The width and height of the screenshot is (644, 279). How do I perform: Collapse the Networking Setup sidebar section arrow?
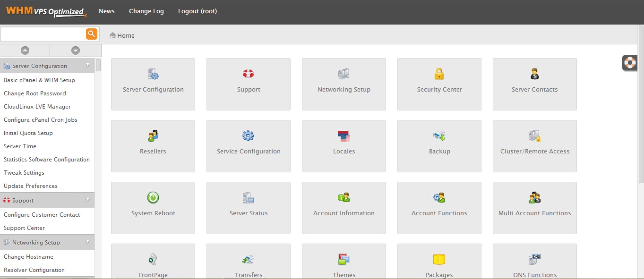click(x=88, y=242)
